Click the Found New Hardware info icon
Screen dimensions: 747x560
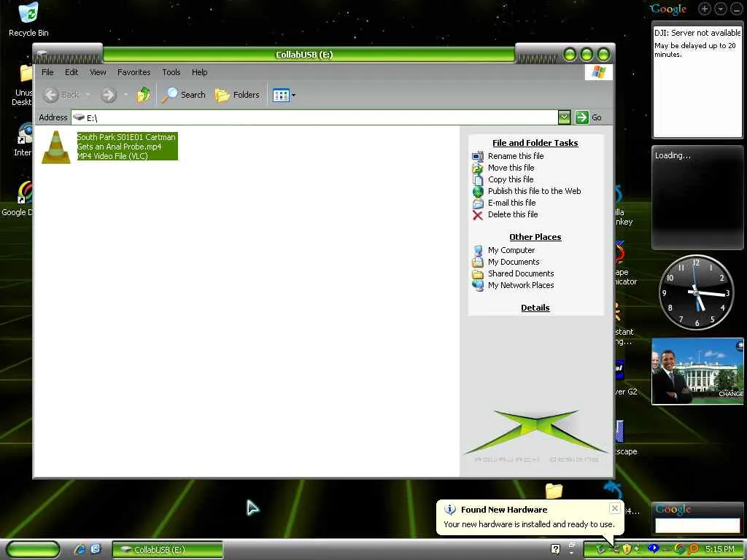coord(449,509)
